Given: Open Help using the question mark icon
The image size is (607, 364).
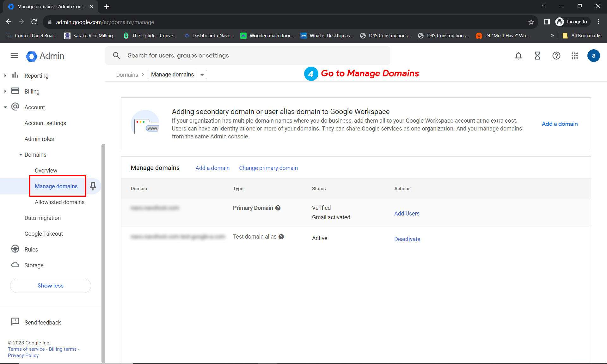Looking at the screenshot, I should pyautogui.click(x=556, y=55).
